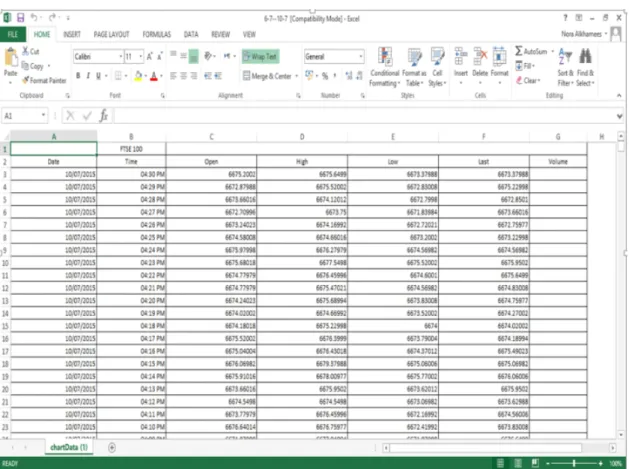Toggle bold formatting

tap(78, 75)
